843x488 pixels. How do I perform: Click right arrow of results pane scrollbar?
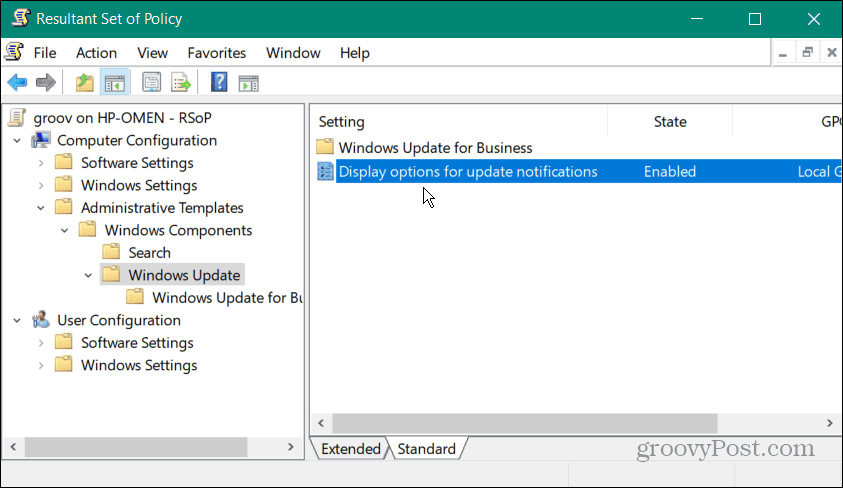coord(830,423)
